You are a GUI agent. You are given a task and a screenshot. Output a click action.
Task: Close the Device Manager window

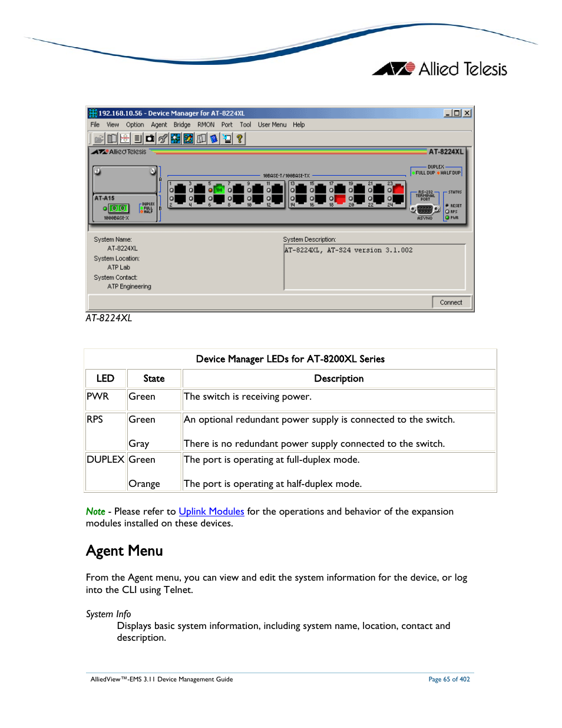(467, 113)
